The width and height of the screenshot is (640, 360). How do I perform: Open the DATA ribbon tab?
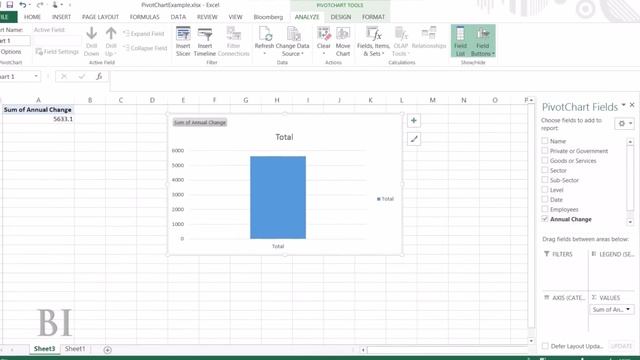[178, 17]
